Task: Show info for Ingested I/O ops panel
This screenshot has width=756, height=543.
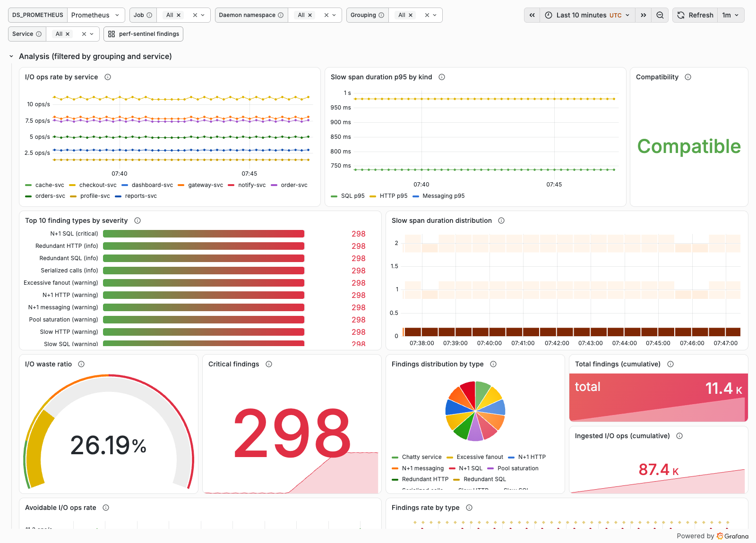Action: [x=679, y=436]
